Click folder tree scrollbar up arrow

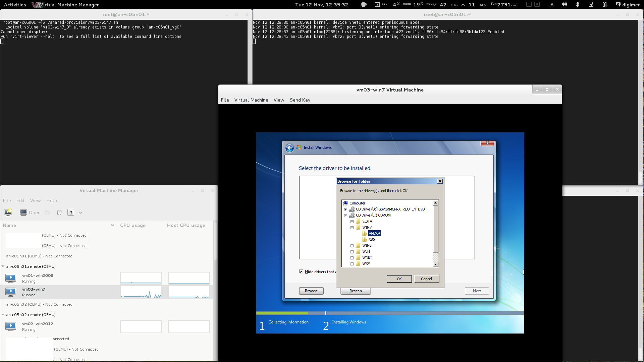(435, 203)
